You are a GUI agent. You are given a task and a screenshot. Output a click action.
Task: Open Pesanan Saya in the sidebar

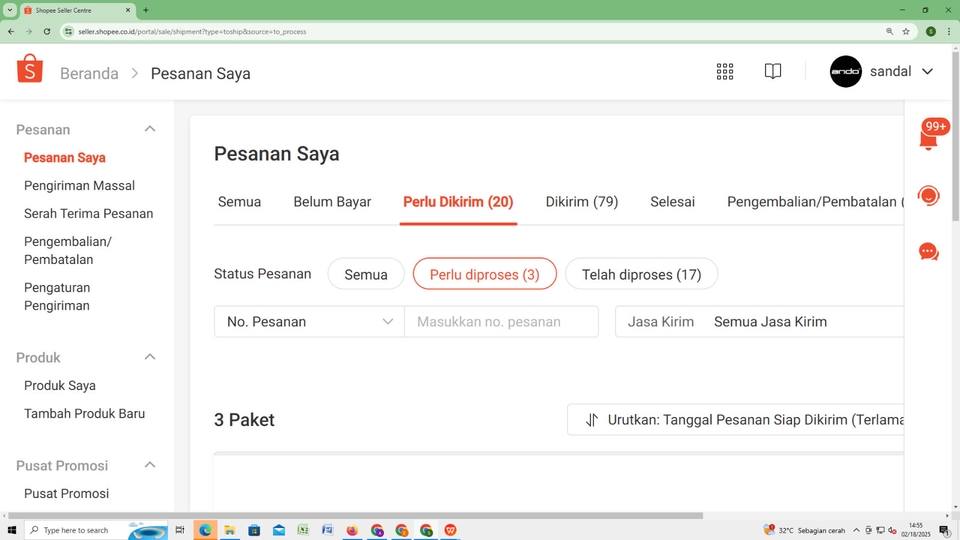pos(65,157)
